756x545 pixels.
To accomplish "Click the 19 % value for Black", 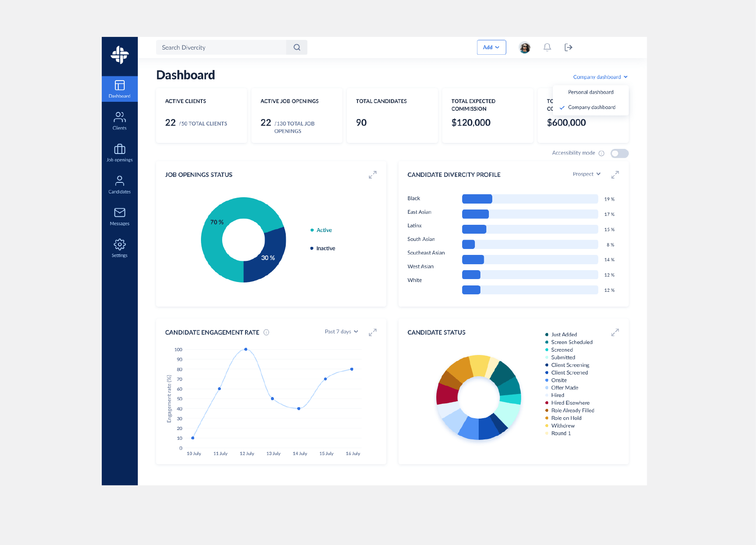I will tap(609, 199).
